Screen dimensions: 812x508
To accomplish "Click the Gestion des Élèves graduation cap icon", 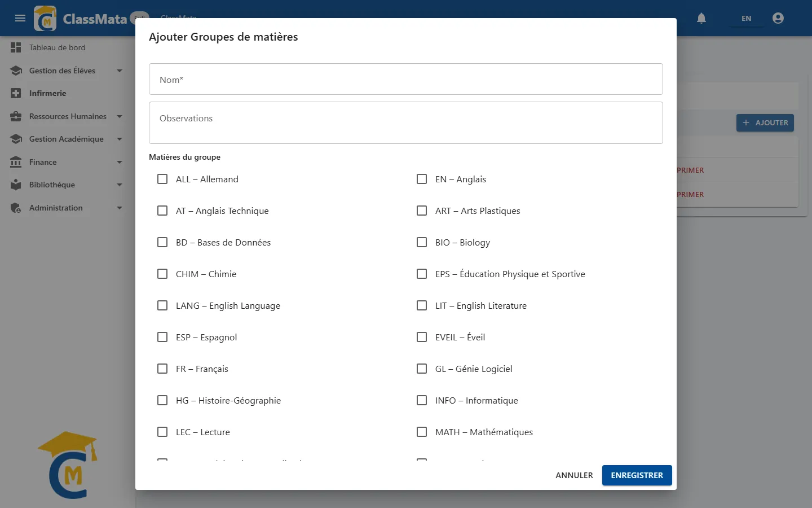I will tap(16, 71).
